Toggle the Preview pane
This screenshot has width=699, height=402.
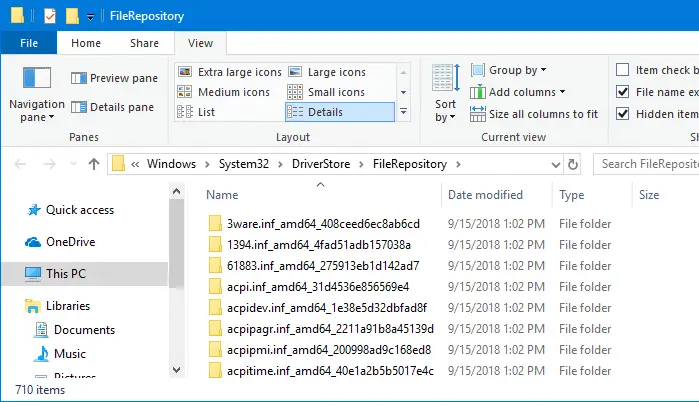[114, 78]
